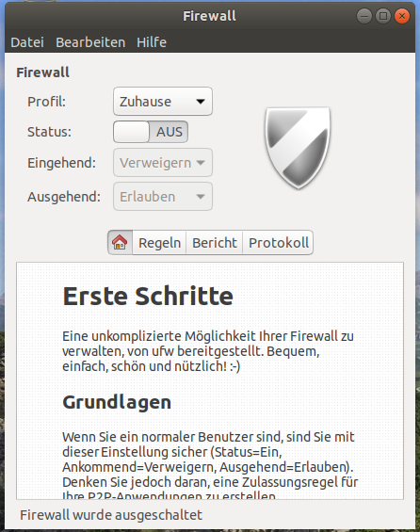Switch to the Protokoll tab

(278, 243)
